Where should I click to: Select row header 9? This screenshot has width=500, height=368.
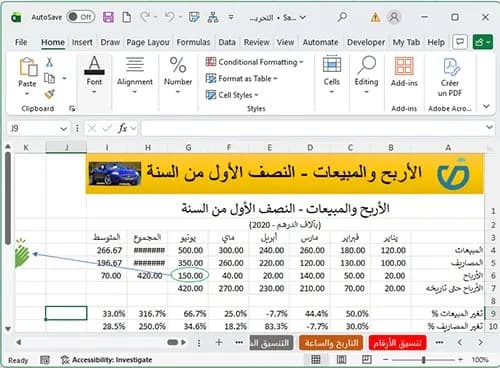coord(492,314)
